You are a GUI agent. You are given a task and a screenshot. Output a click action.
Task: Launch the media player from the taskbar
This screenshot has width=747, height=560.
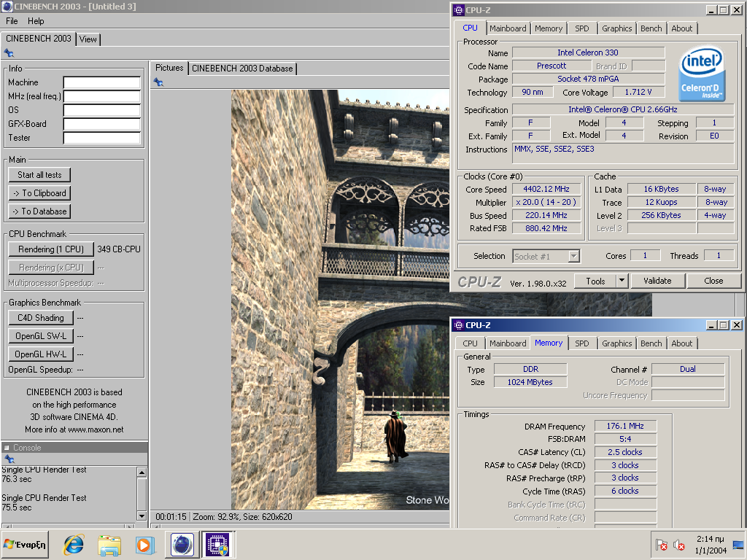click(x=144, y=545)
